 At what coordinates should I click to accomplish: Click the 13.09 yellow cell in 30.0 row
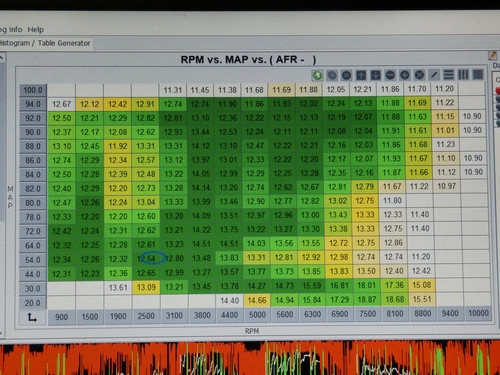(x=146, y=287)
